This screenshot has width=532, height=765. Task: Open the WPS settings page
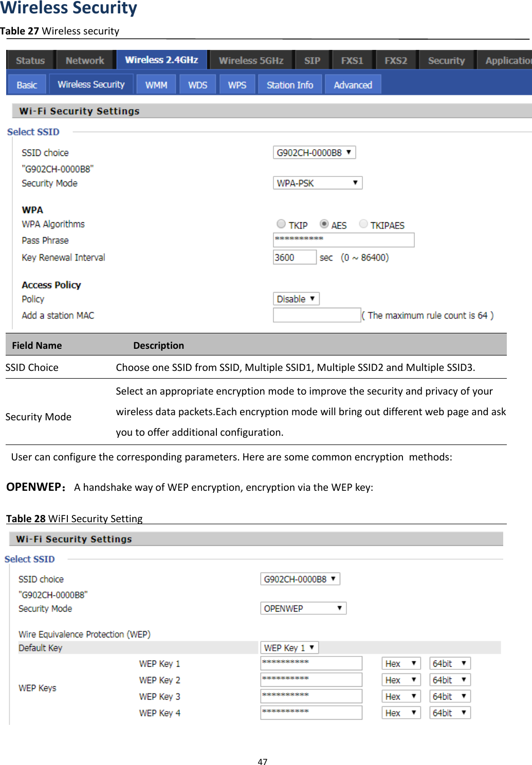pos(236,84)
